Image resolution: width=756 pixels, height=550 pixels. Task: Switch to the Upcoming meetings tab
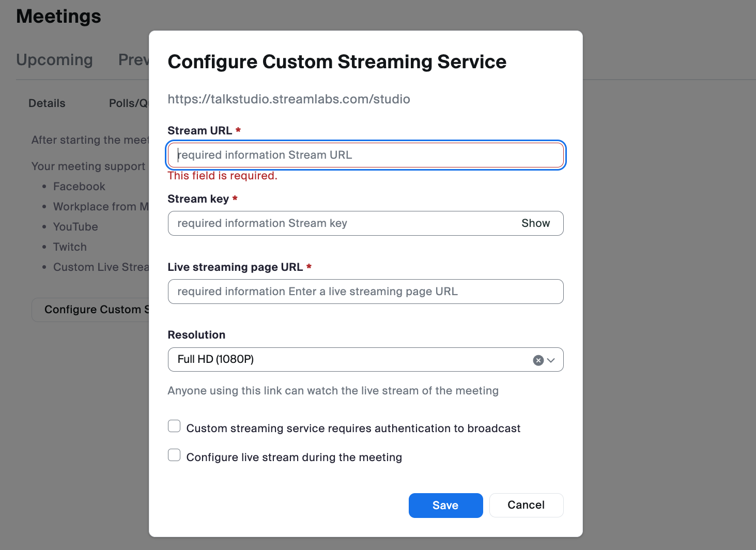click(x=54, y=60)
